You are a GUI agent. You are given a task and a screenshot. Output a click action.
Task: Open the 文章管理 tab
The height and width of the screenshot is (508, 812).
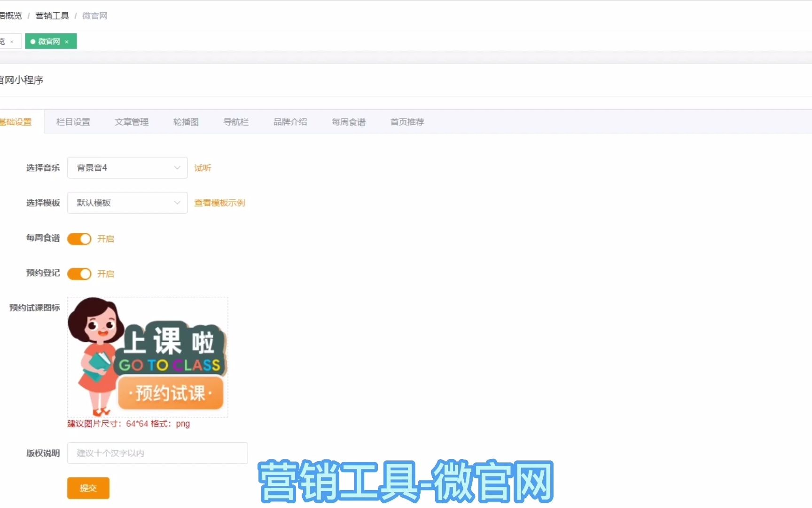pyautogui.click(x=132, y=121)
